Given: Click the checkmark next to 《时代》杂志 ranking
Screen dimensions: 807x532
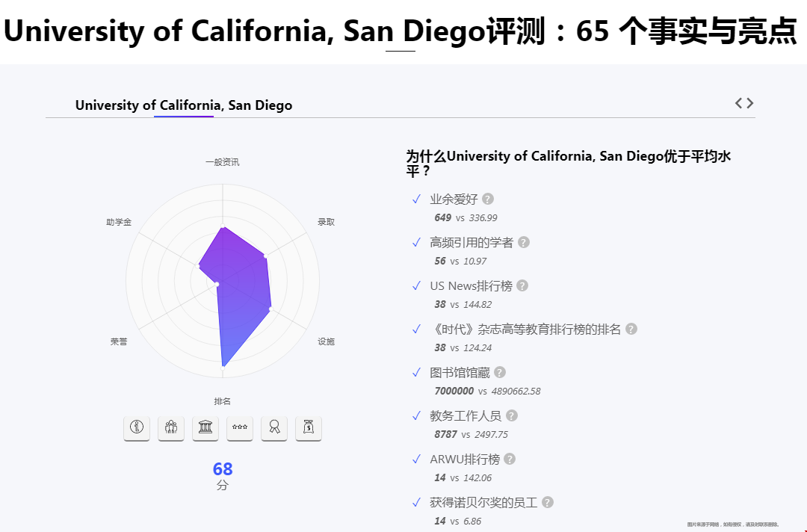Looking at the screenshot, I should pyautogui.click(x=416, y=329).
